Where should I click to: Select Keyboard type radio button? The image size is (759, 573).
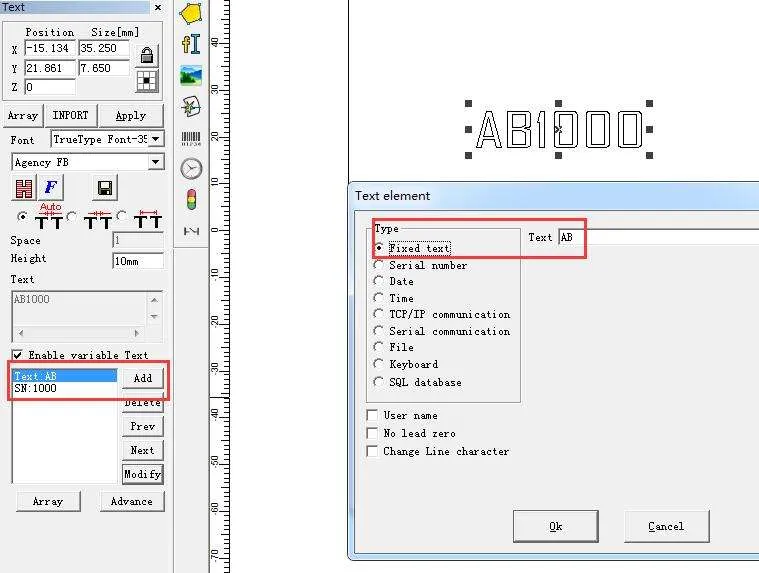pyautogui.click(x=379, y=363)
